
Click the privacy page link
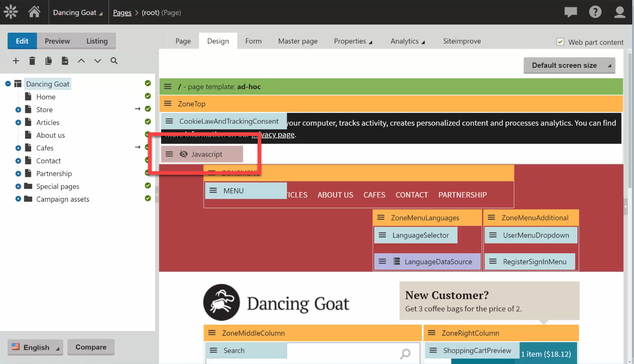pos(276,134)
